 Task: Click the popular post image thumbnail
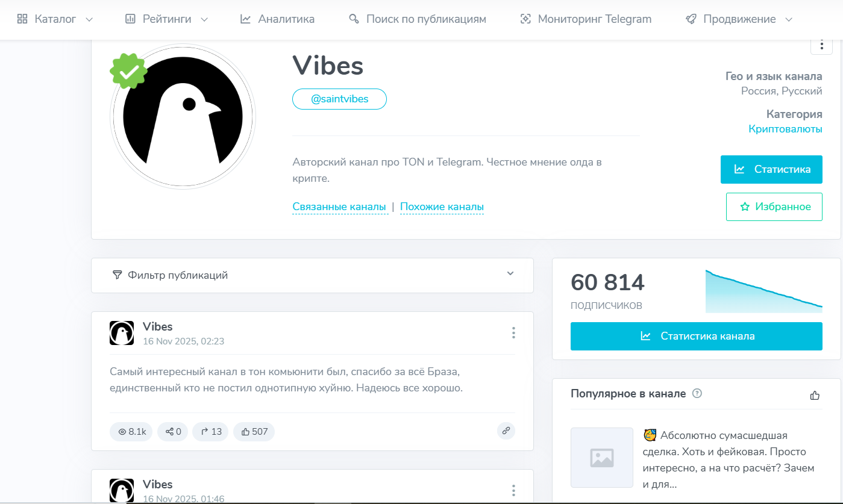[x=602, y=458]
